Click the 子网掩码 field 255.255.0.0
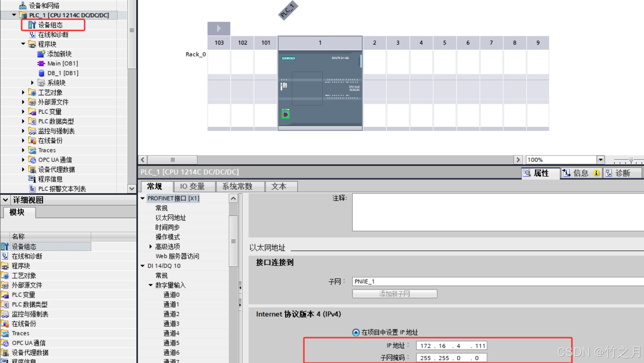Screen dimensions: 644x363 coord(451,358)
